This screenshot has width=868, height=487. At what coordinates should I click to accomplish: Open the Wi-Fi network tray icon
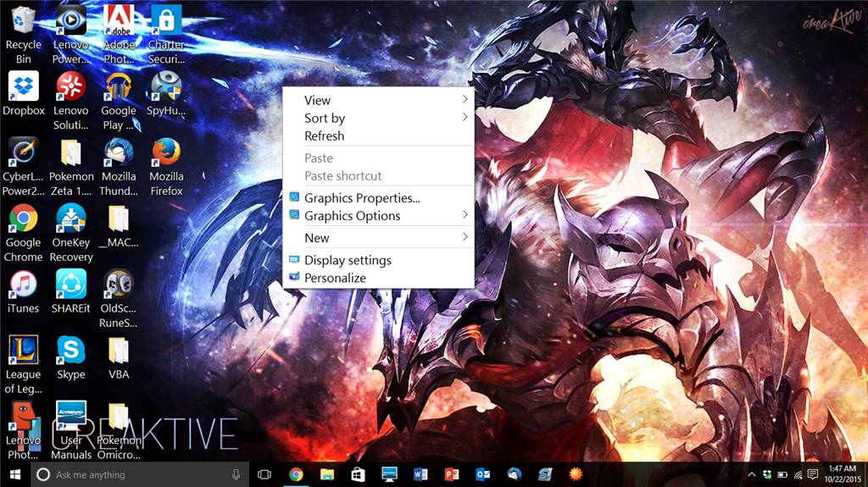tap(798, 474)
